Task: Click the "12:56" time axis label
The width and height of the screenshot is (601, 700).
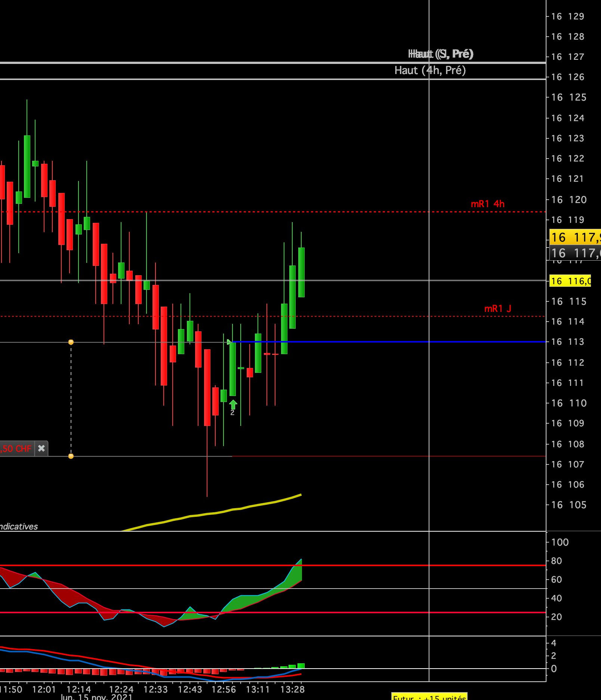Action: click(224, 689)
